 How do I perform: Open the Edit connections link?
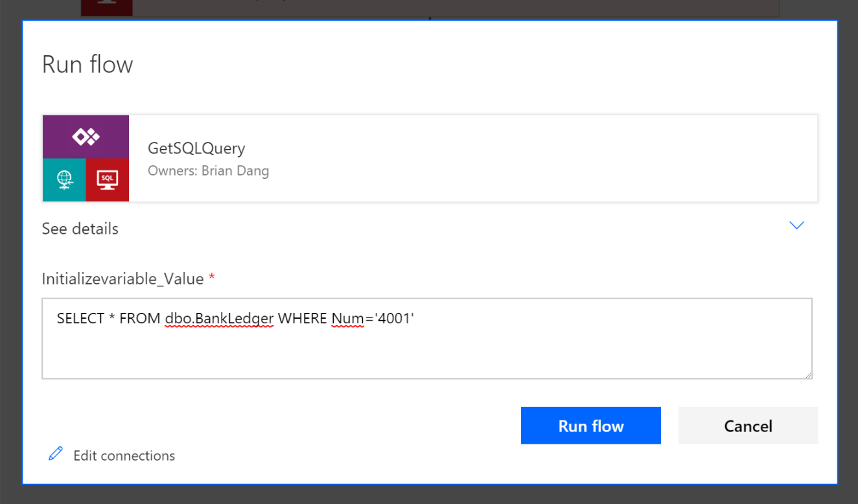click(124, 455)
